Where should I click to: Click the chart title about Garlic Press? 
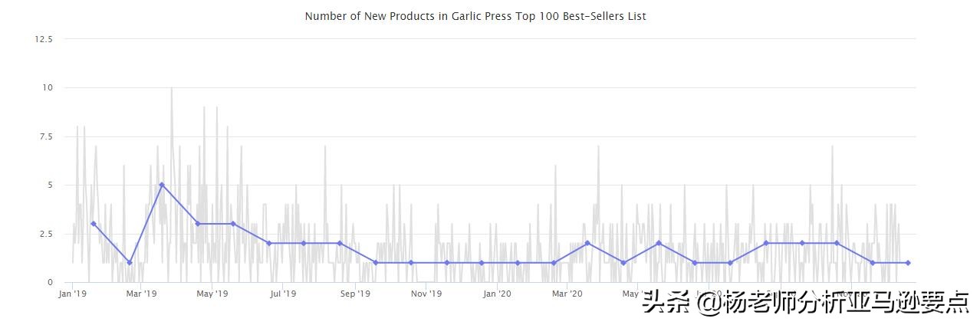coord(475,16)
